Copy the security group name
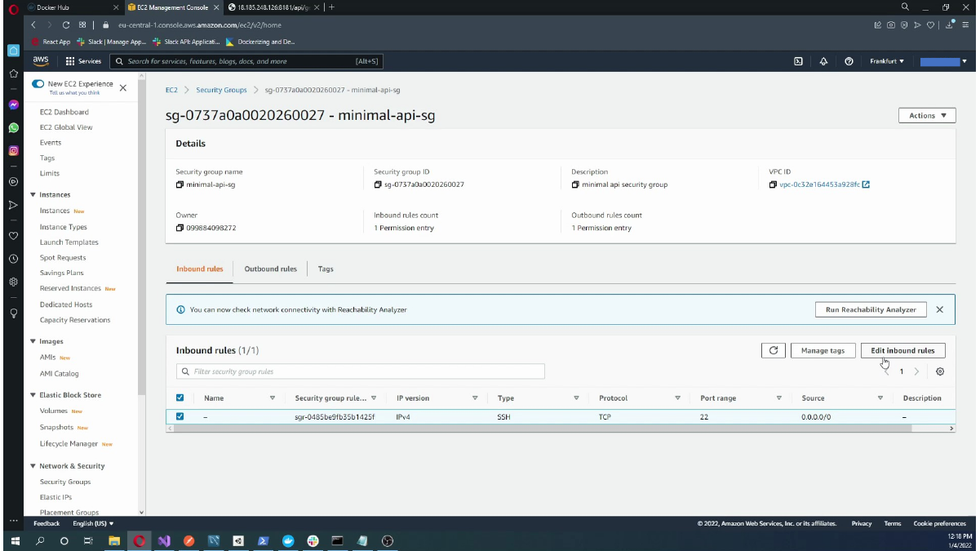Viewport: 980px width, 551px height. pyautogui.click(x=180, y=184)
